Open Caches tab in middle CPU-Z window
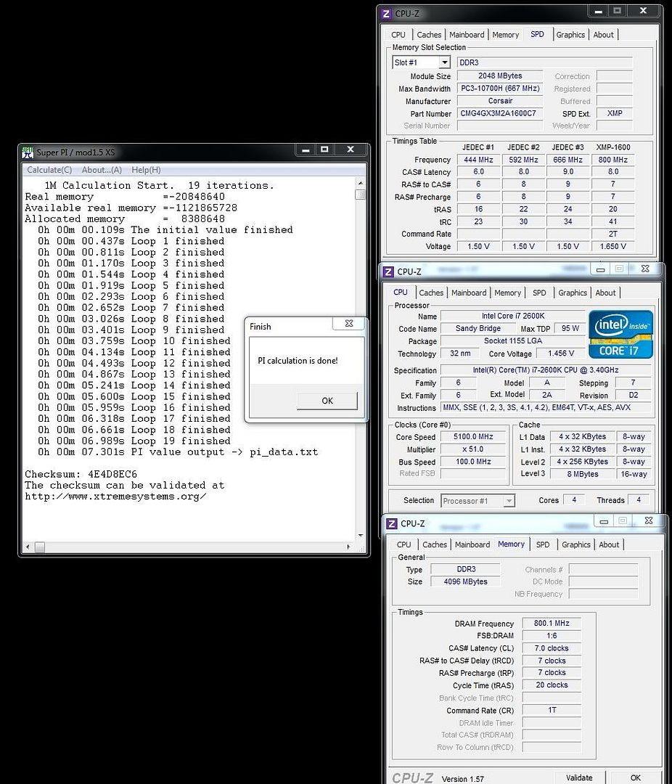Image resolution: width=672 pixels, height=784 pixels. point(431,293)
